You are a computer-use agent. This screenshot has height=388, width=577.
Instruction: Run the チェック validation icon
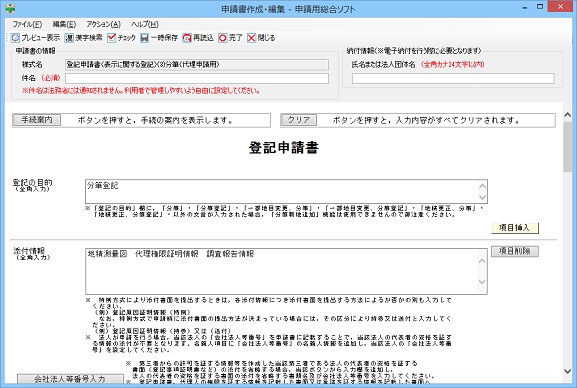point(111,38)
